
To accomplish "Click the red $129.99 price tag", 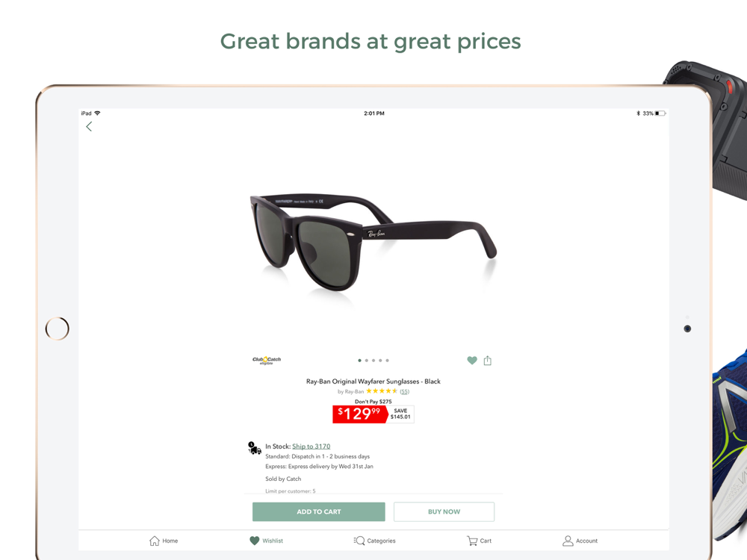I will (360, 414).
